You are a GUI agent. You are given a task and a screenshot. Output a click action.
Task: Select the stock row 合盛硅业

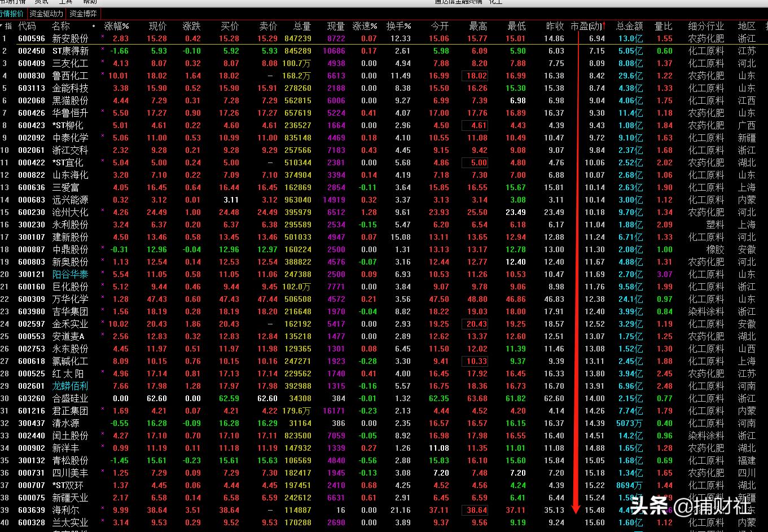pyautogui.click(x=70, y=398)
